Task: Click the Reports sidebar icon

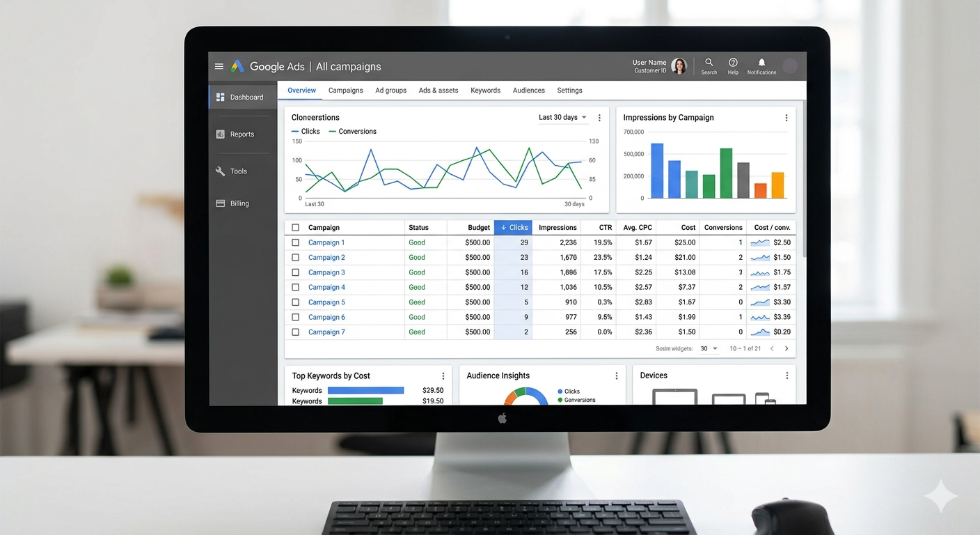Action: 221,134
